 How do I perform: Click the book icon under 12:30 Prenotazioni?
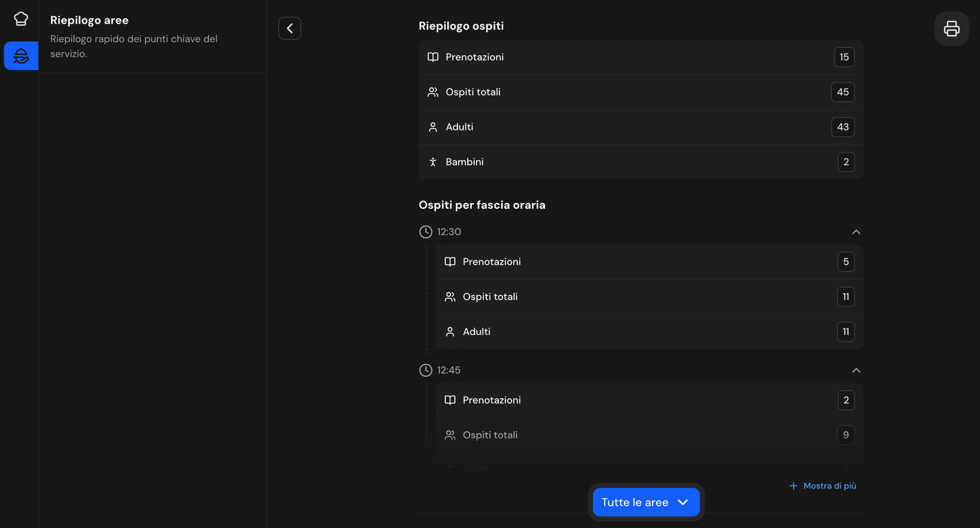point(450,262)
